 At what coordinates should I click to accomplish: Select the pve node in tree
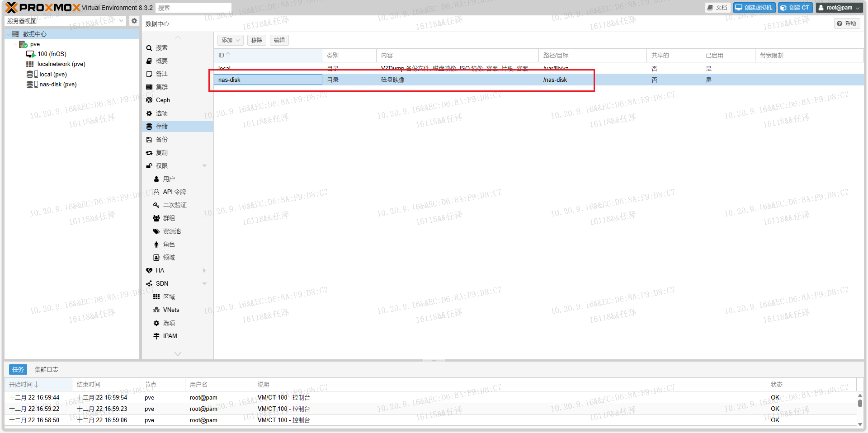coord(35,44)
